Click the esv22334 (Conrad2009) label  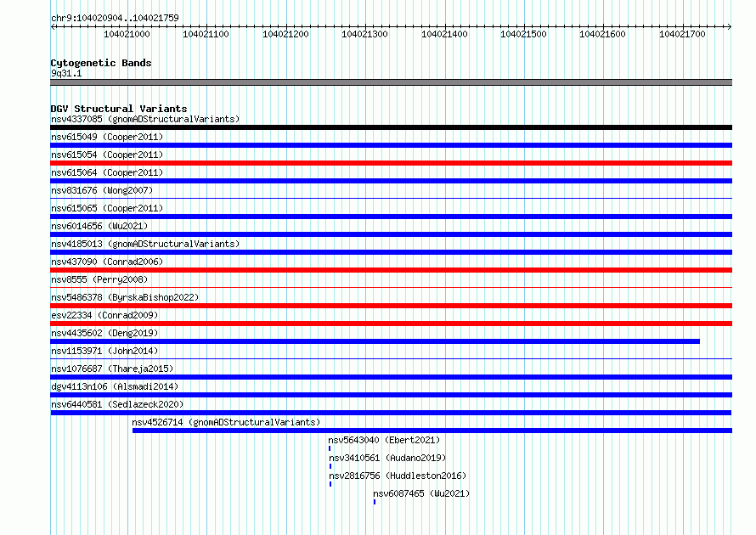coord(104,315)
